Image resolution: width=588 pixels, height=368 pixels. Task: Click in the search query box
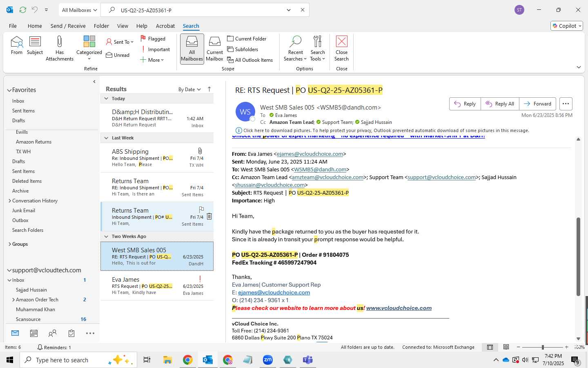coord(200,10)
